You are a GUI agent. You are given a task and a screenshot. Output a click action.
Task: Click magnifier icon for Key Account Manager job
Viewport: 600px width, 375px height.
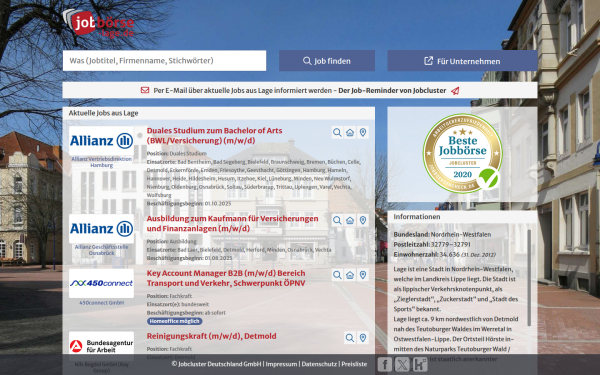337,275
